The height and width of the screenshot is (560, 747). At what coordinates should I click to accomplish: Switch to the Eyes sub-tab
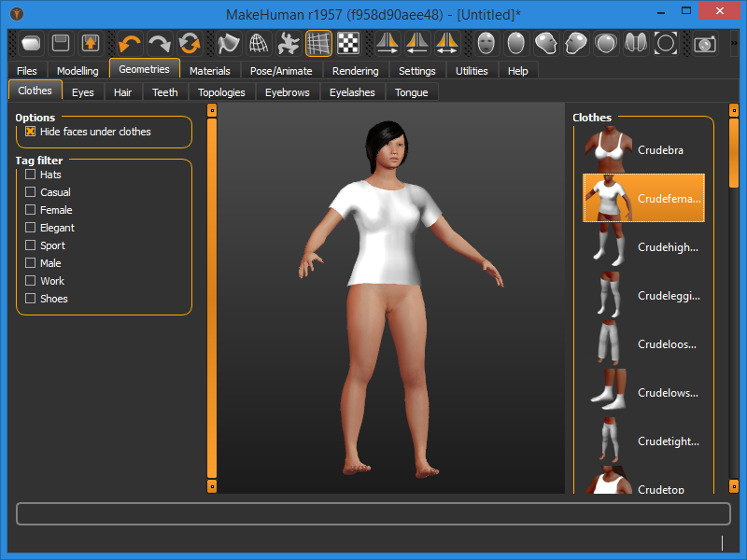[83, 91]
